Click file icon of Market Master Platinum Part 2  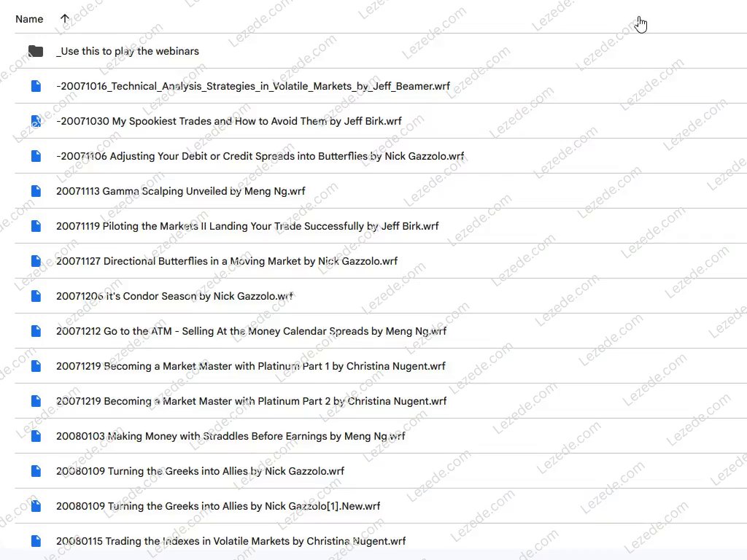click(x=36, y=401)
